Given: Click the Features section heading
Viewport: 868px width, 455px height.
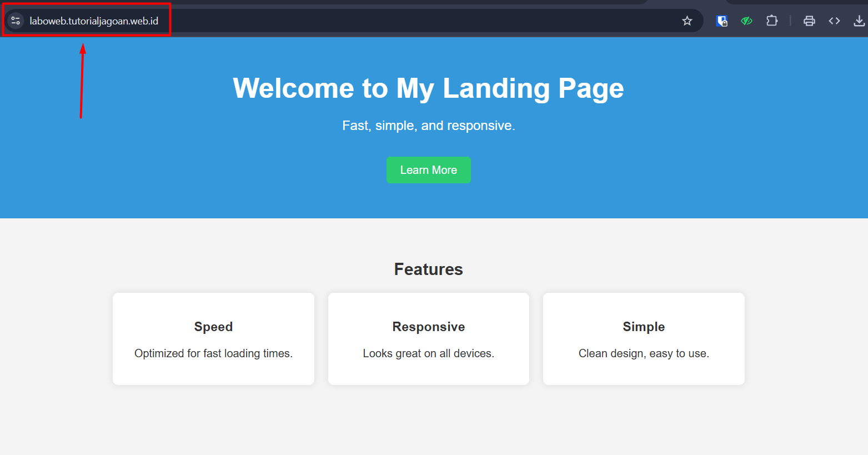Looking at the screenshot, I should pyautogui.click(x=429, y=269).
